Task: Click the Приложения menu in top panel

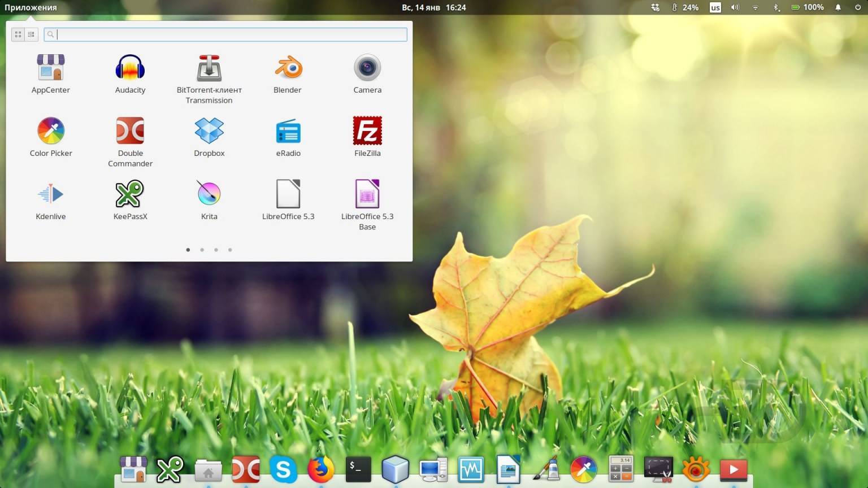Action: point(31,7)
